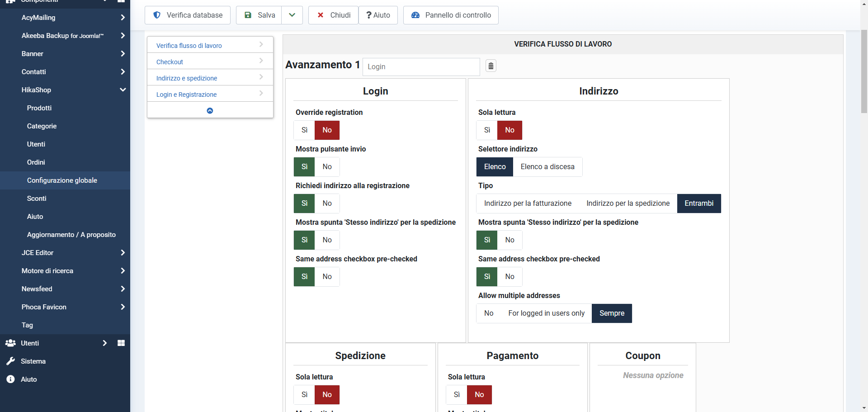868x412 pixels.
Task: Open the Tag component menu item
Action: [x=65, y=325]
